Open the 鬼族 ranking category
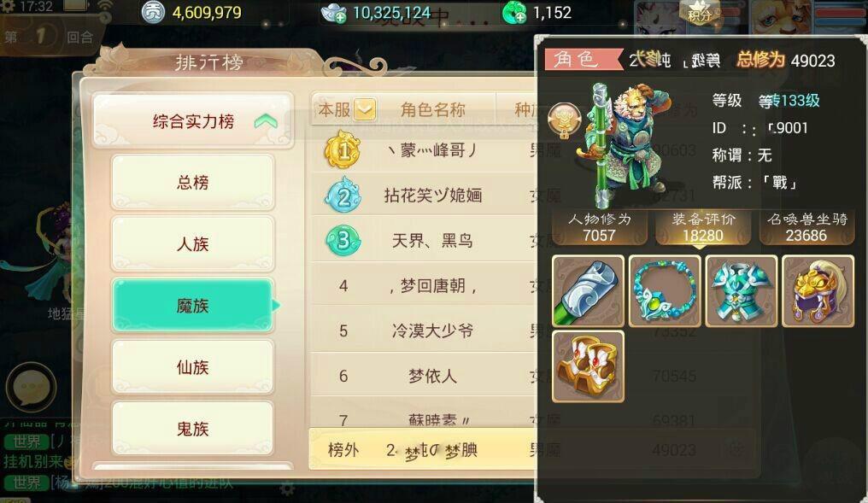The height and width of the screenshot is (503, 868). tap(192, 429)
